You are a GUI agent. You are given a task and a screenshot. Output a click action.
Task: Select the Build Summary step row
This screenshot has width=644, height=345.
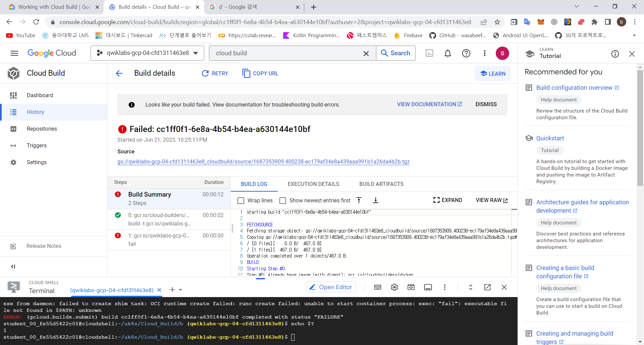click(169, 199)
